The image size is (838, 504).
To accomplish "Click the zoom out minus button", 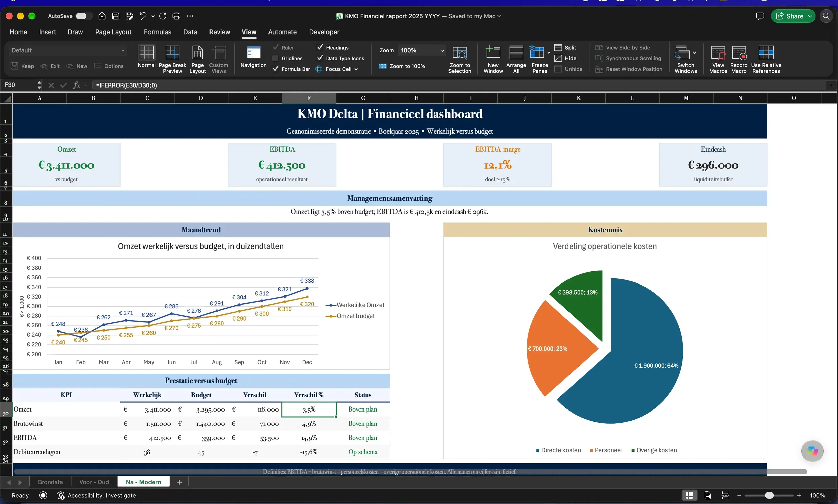I will pos(739,496).
